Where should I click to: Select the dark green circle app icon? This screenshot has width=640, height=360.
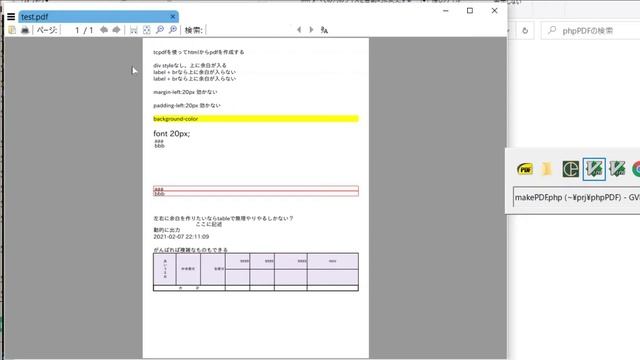tap(570, 169)
